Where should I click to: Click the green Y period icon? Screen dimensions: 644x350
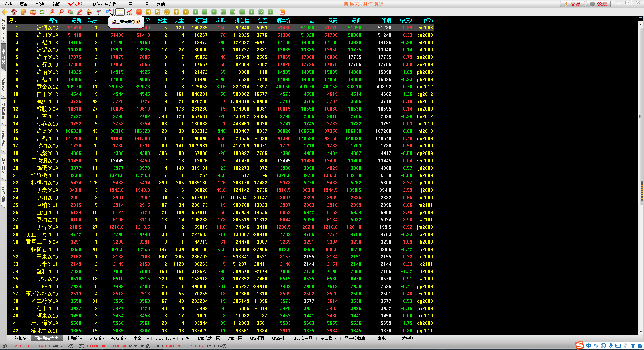pos(270,12)
